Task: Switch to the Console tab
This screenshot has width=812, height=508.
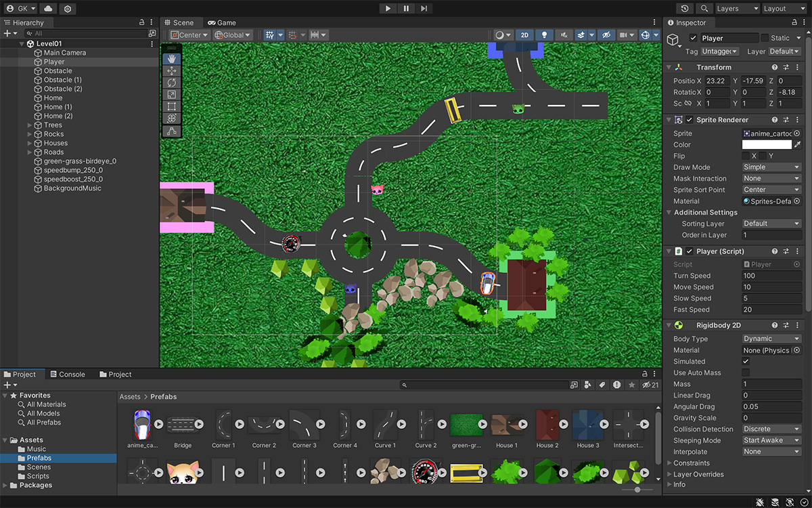Action: click(x=67, y=374)
